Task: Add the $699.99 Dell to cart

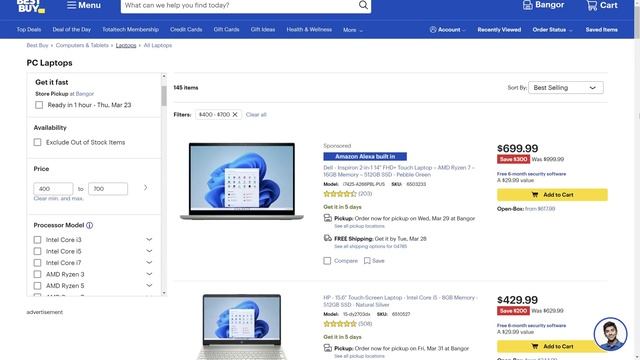Action: click(552, 195)
